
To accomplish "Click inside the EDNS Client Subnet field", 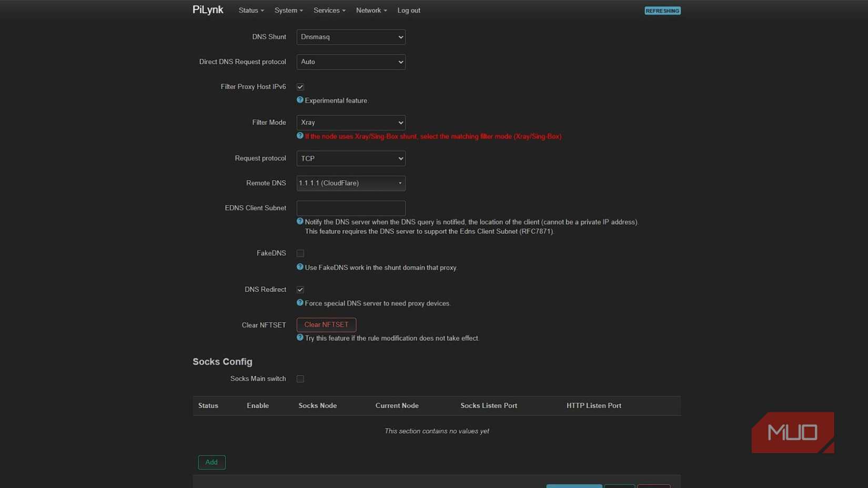I will coord(350,208).
